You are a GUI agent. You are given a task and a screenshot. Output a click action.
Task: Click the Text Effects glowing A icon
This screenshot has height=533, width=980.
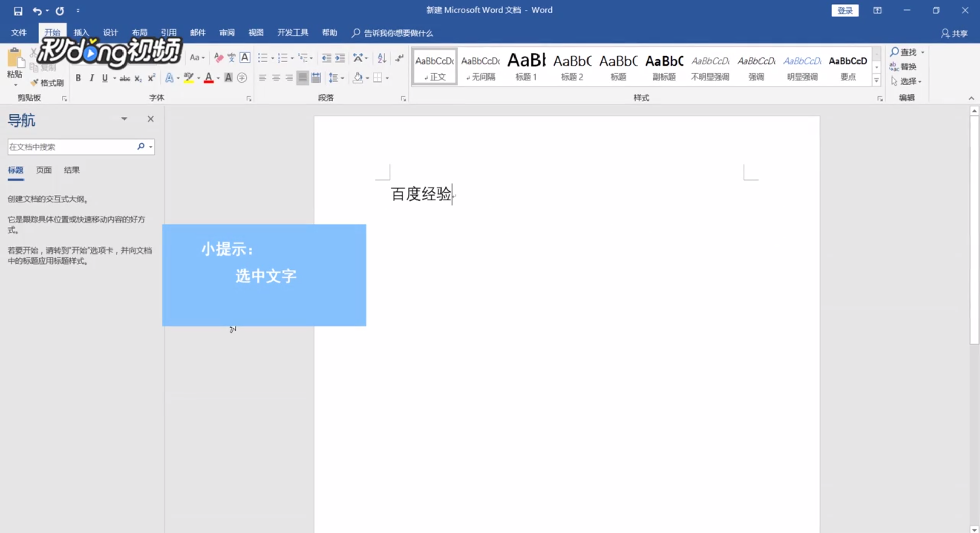click(x=169, y=78)
